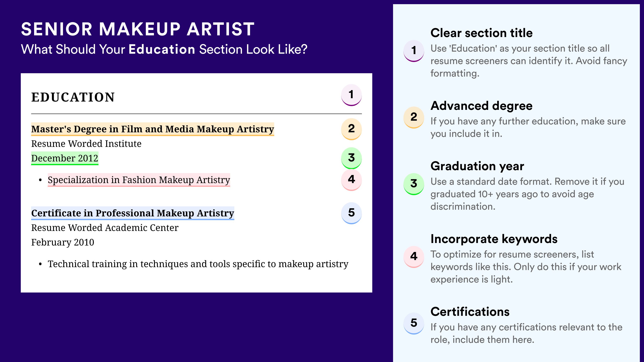
Task: Click the highlighted Master's Degree in Film text
Action: 152,129
